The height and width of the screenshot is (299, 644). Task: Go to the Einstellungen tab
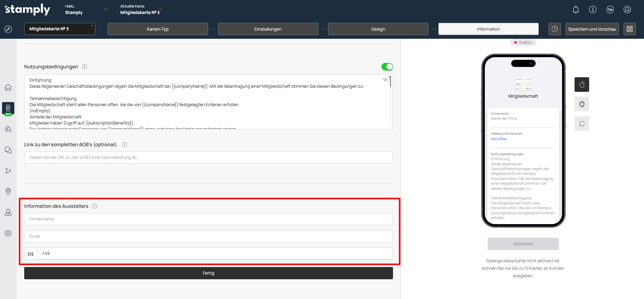click(x=268, y=29)
